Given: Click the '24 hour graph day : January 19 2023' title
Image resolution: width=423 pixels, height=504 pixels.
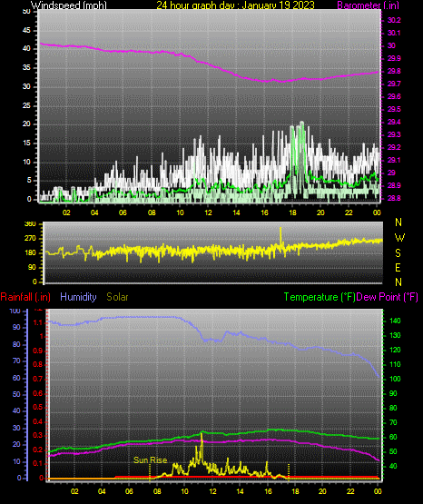Looking at the screenshot, I should point(235,5).
